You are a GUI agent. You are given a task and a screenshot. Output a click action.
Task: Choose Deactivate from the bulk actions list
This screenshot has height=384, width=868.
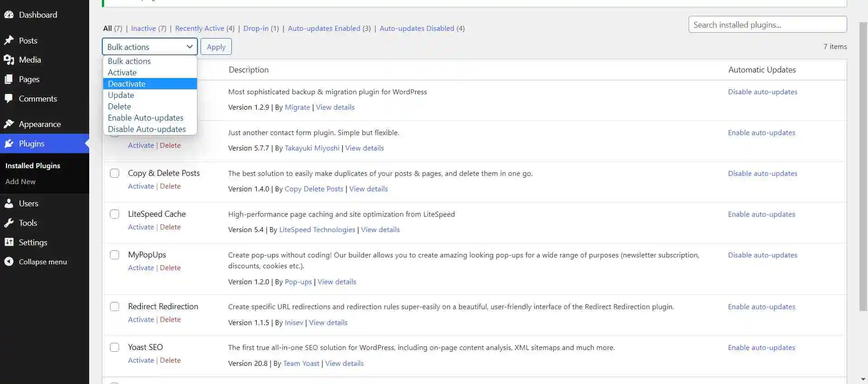coord(127,84)
